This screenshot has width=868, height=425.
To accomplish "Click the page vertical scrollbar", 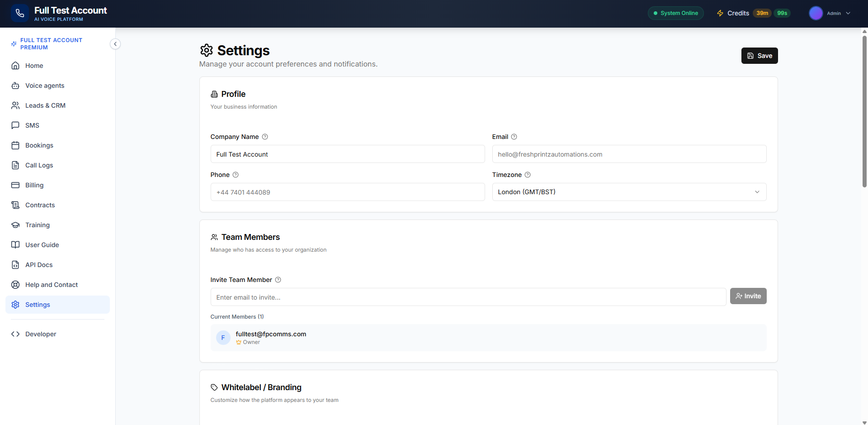I will [864, 109].
